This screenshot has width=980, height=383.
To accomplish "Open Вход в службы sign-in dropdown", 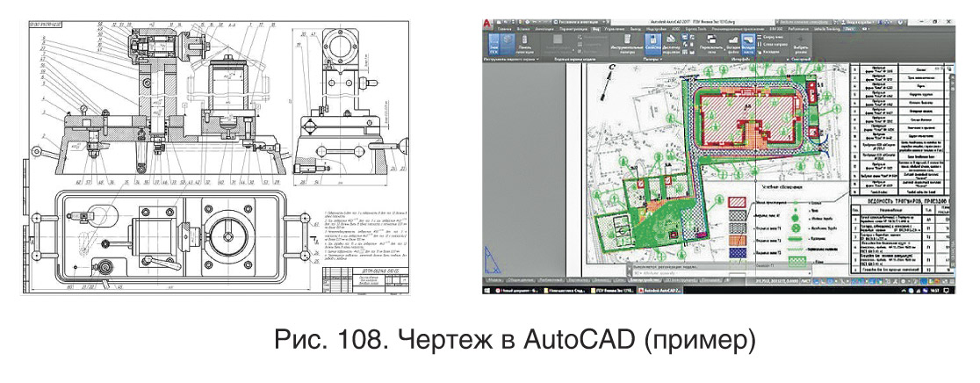I will [857, 22].
